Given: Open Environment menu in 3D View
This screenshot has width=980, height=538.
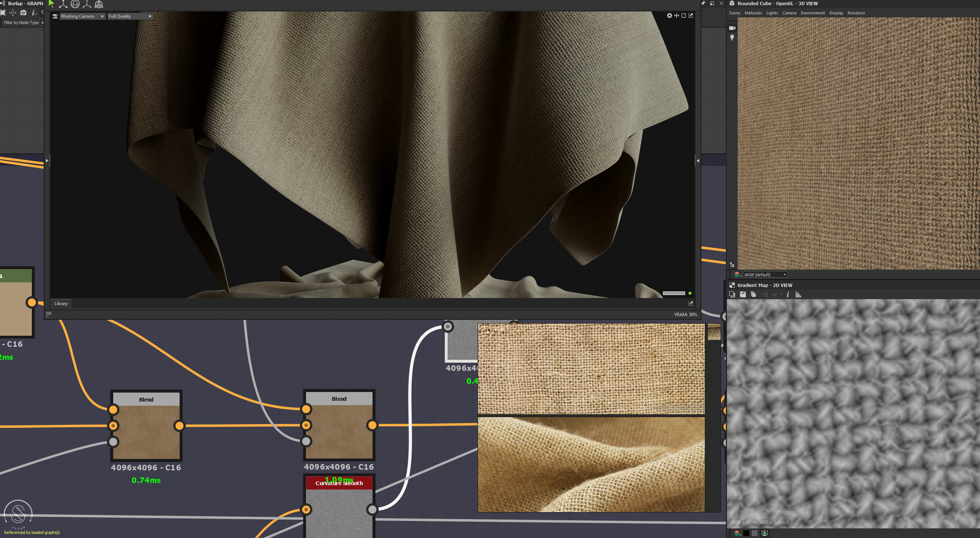Looking at the screenshot, I should (813, 13).
